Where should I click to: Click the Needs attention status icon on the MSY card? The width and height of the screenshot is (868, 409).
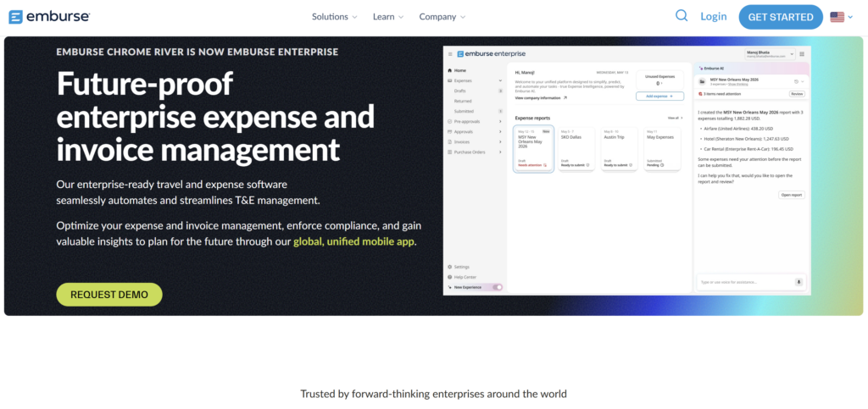point(545,165)
